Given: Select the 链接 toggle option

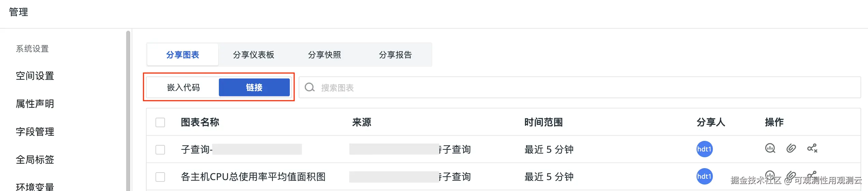Looking at the screenshot, I should [x=254, y=88].
